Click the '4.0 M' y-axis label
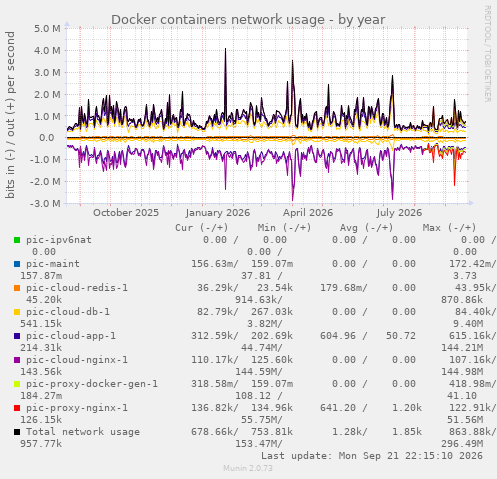 click(47, 51)
